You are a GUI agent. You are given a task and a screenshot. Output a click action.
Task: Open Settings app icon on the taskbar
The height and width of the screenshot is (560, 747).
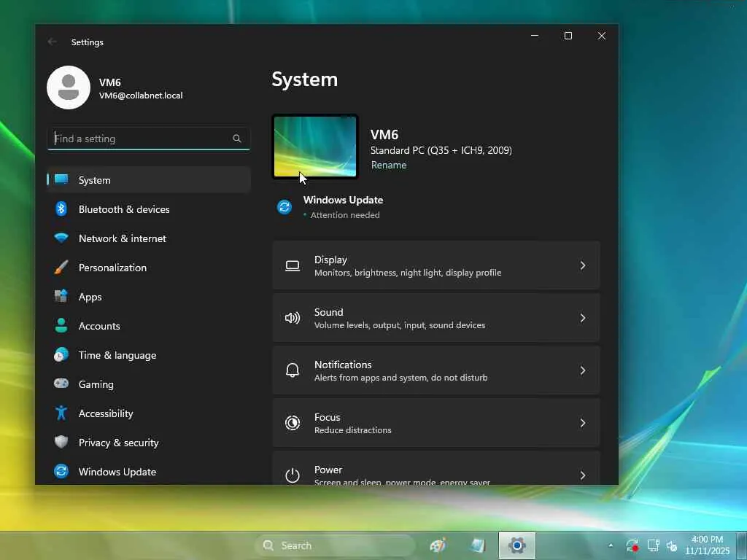coord(517,545)
